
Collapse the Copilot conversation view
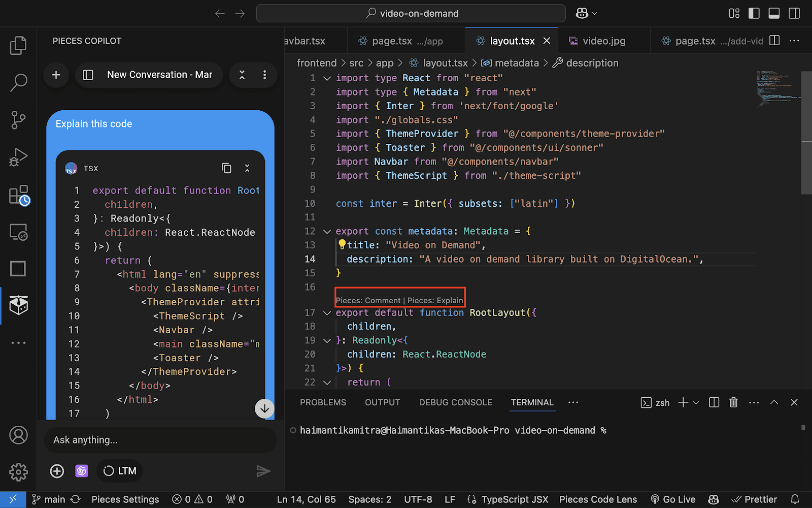coord(242,75)
